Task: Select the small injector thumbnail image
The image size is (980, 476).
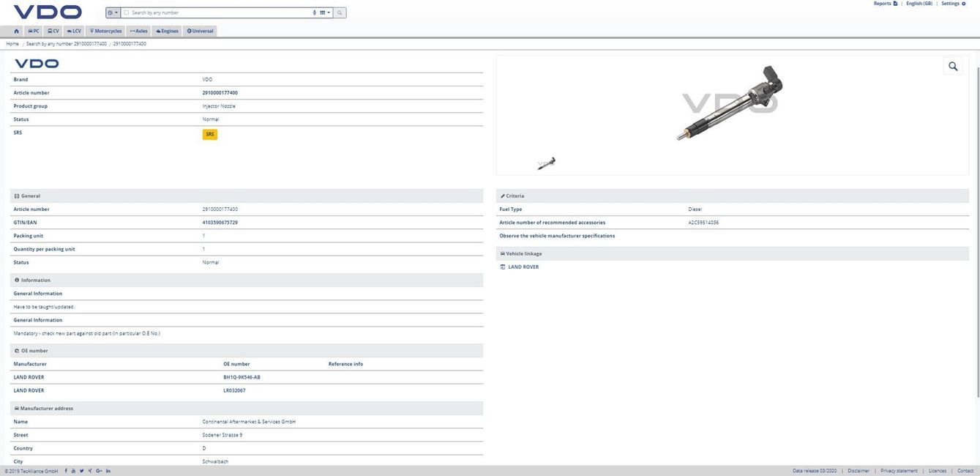Action: pyautogui.click(x=546, y=163)
